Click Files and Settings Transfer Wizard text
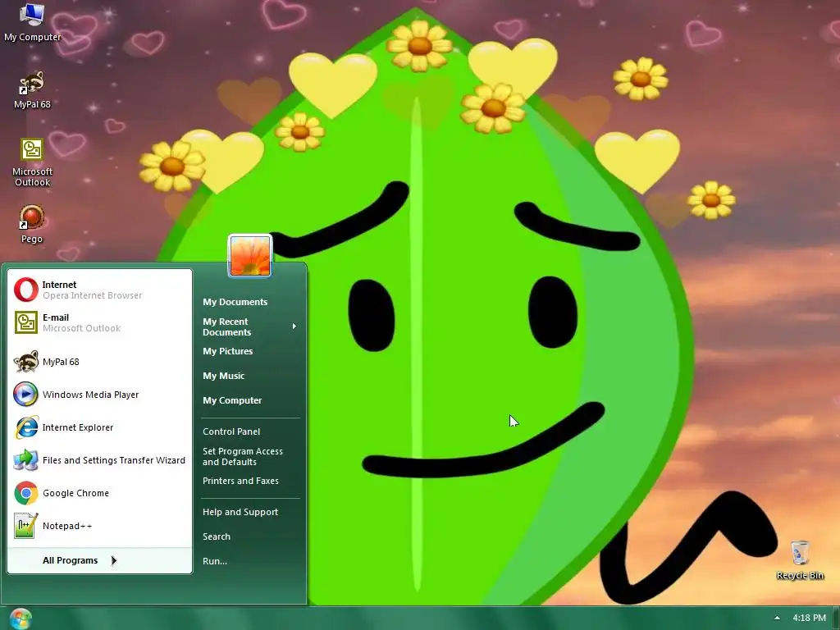 113,460
